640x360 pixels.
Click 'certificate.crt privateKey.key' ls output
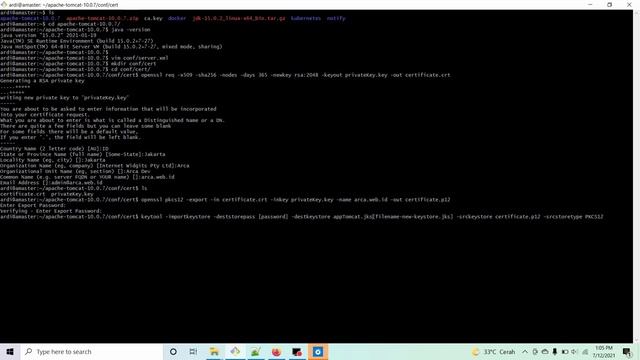(x=47, y=194)
